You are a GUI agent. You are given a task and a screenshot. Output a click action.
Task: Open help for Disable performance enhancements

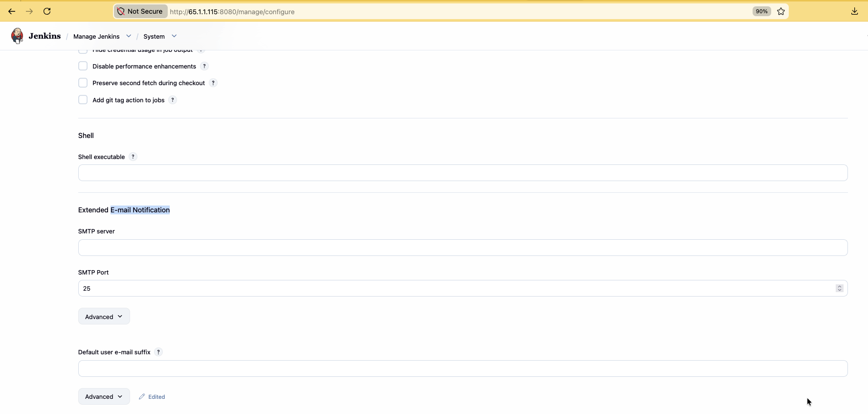pos(204,66)
